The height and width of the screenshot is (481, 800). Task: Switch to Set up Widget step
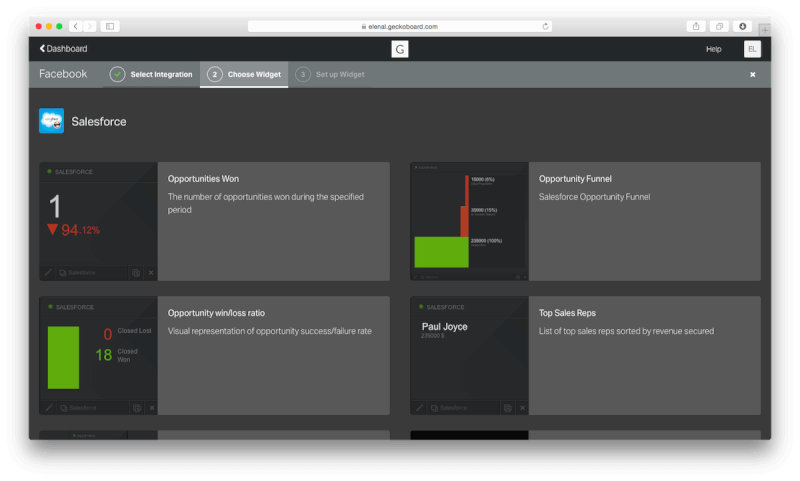pyautogui.click(x=330, y=74)
